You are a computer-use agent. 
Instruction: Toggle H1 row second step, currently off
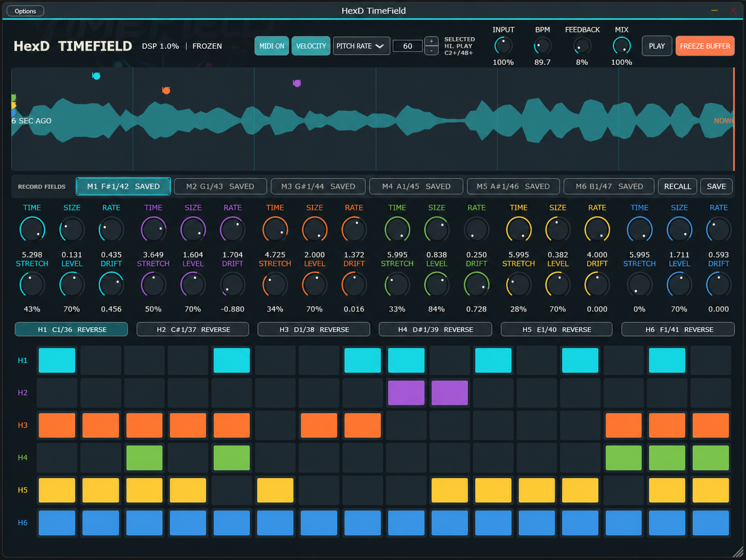[101, 360]
